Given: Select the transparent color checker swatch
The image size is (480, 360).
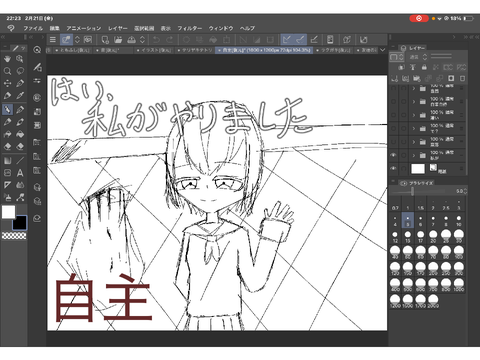Looking at the screenshot, I should tap(14, 236).
